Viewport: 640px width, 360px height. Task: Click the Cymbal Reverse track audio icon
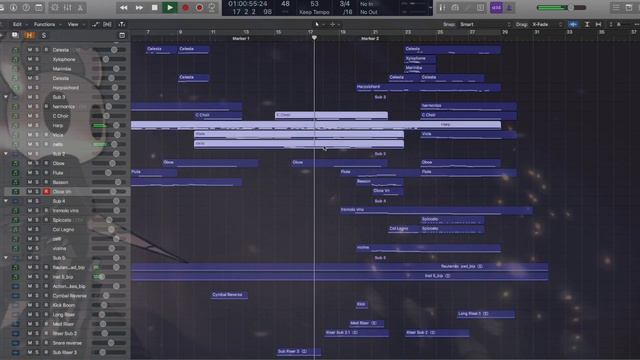pyautogui.click(x=15, y=296)
